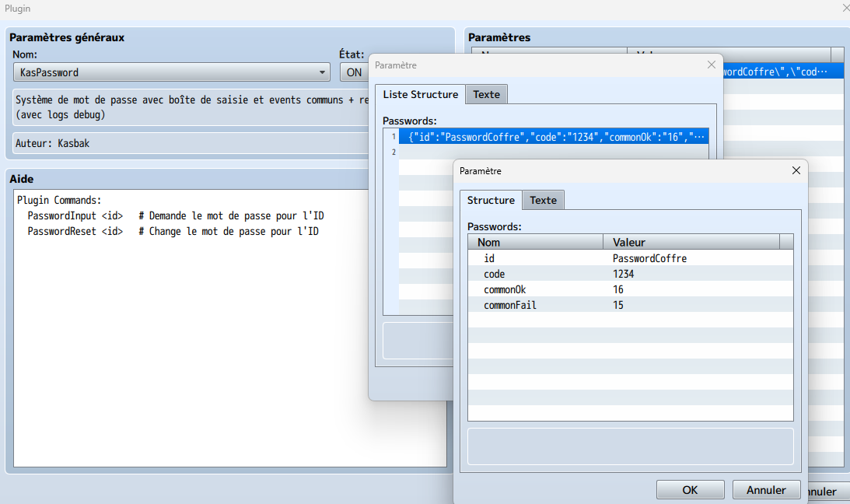Click the highlighted row in Paramètres panel
Screen dimensions: 850x504
click(x=783, y=71)
